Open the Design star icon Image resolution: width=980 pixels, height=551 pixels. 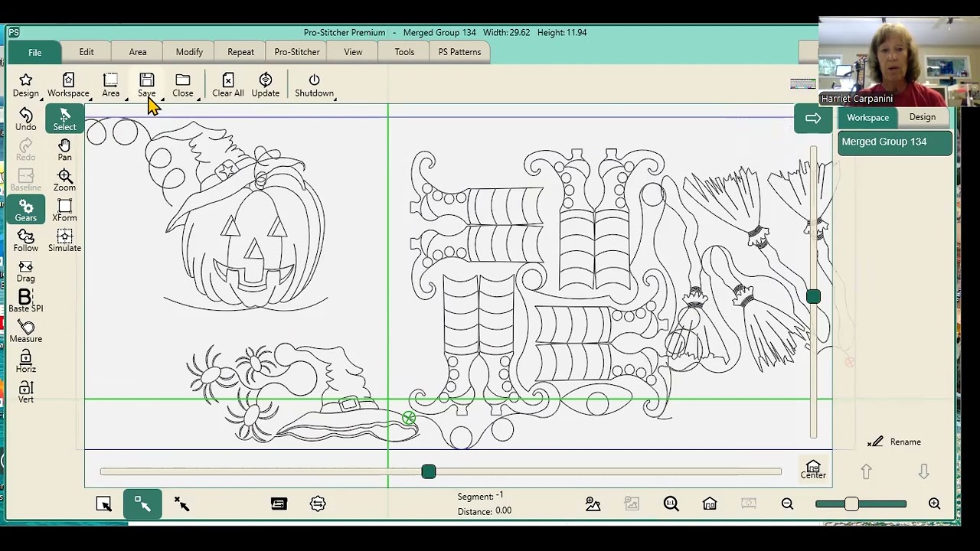coord(25,85)
